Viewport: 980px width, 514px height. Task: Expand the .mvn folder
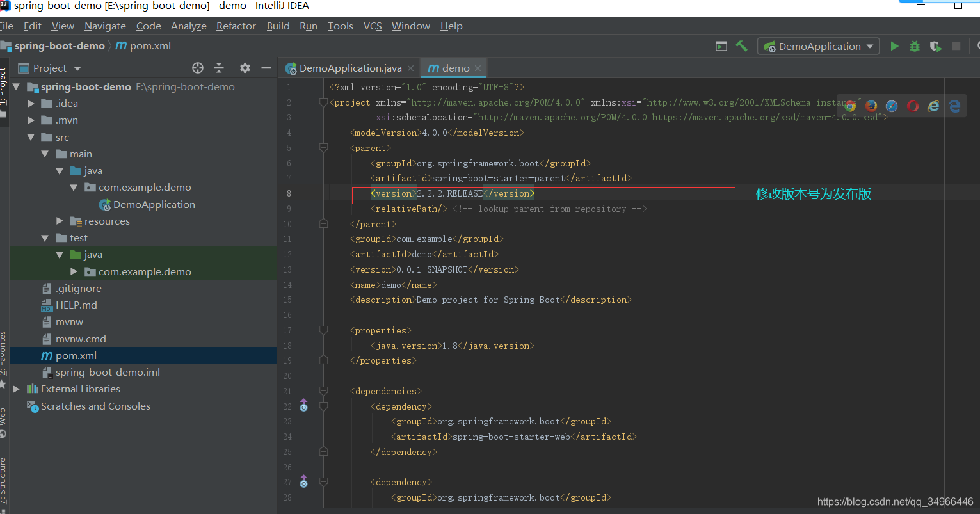coord(31,120)
